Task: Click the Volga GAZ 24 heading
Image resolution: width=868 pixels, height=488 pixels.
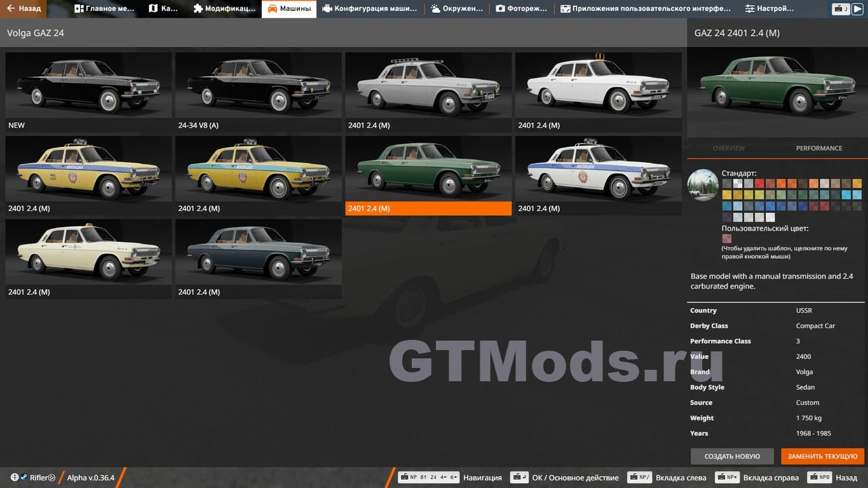Action: click(36, 32)
